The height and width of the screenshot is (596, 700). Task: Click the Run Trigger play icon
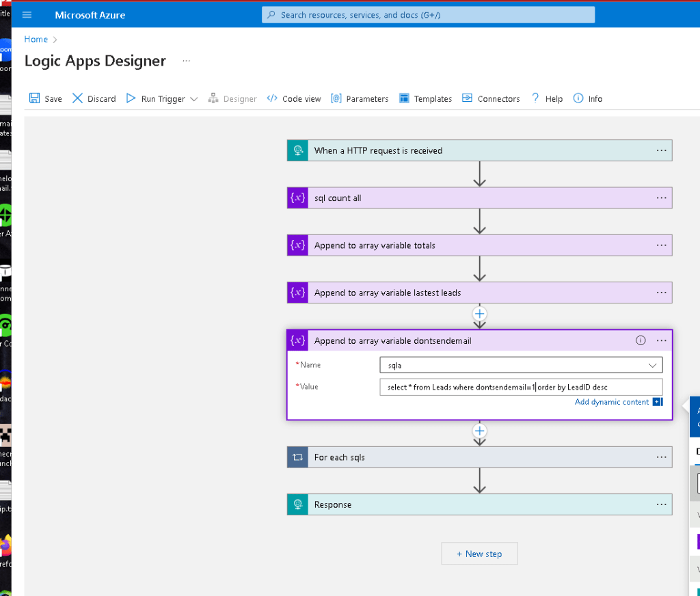click(131, 98)
